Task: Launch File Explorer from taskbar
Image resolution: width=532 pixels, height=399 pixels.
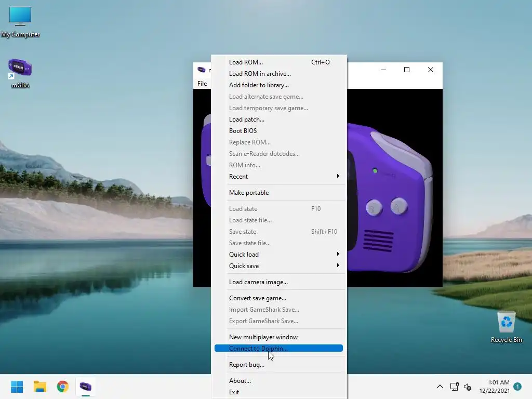Action: (39, 387)
